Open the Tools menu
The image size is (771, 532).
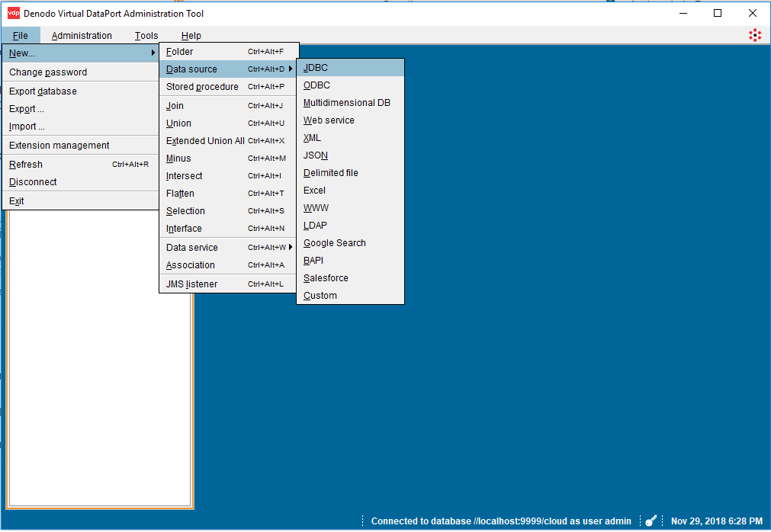click(x=146, y=35)
